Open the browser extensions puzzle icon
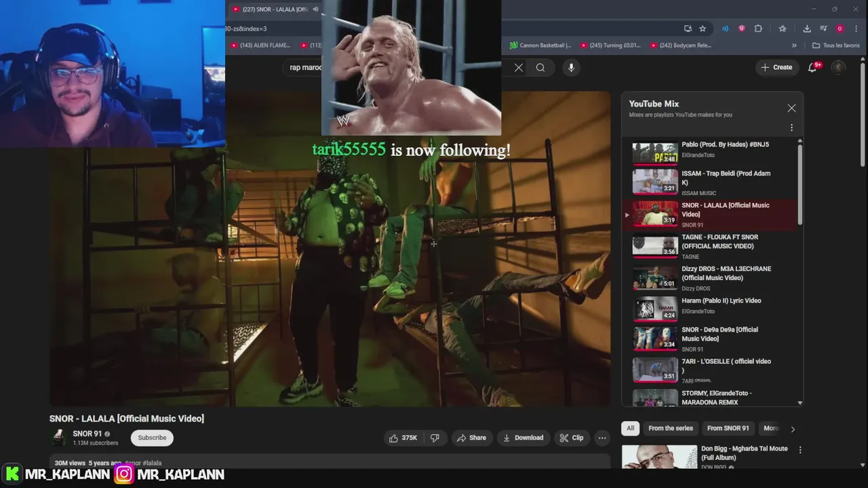This screenshot has width=868, height=488. (x=758, y=28)
